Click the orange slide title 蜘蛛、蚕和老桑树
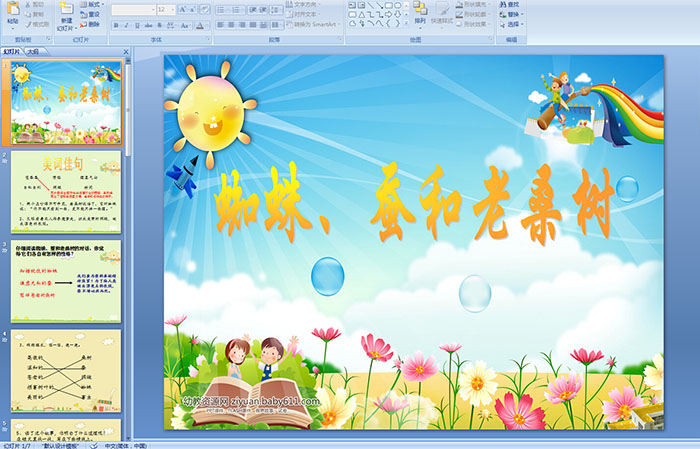This screenshot has height=449, width=700. tap(414, 202)
